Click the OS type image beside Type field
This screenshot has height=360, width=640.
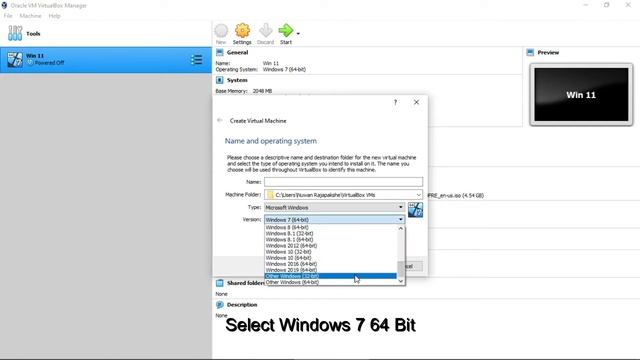416,210
